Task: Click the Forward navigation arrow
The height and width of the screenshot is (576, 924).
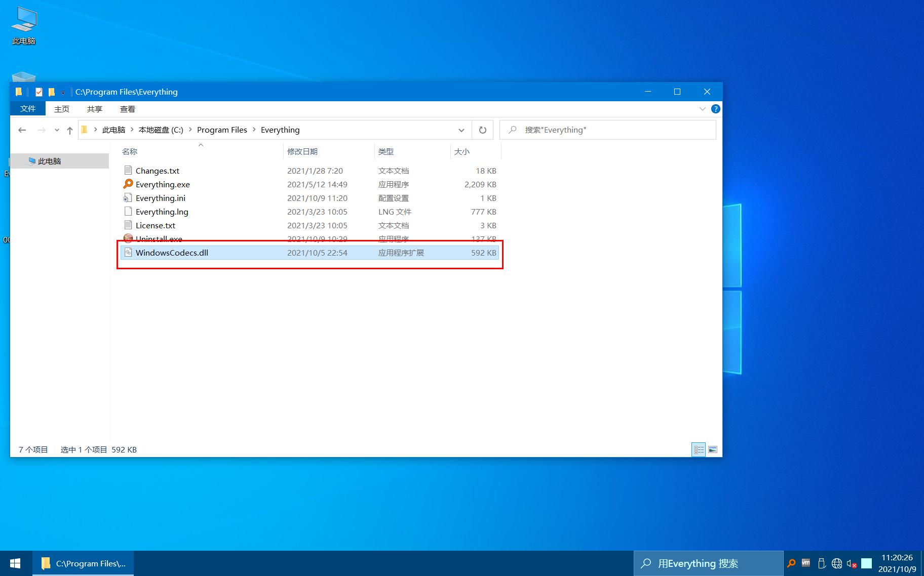Action: point(42,130)
